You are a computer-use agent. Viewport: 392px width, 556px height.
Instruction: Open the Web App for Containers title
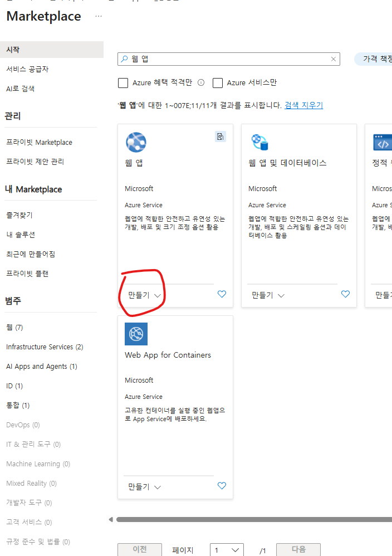(168, 355)
